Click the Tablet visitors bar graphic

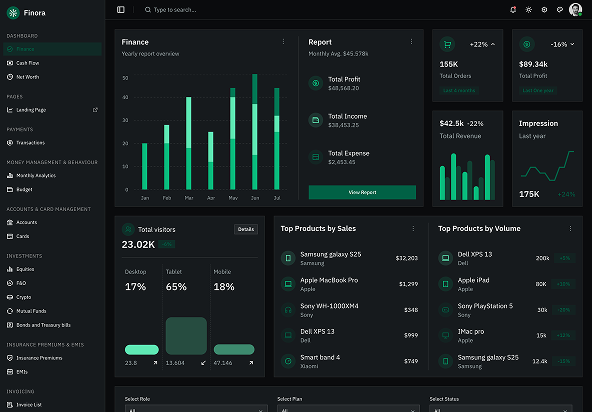pos(186,336)
